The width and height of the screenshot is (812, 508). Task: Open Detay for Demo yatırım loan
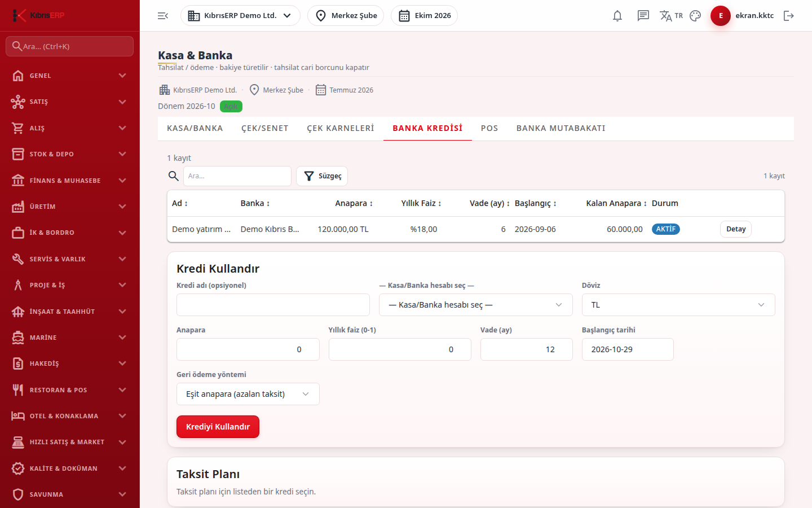click(736, 229)
